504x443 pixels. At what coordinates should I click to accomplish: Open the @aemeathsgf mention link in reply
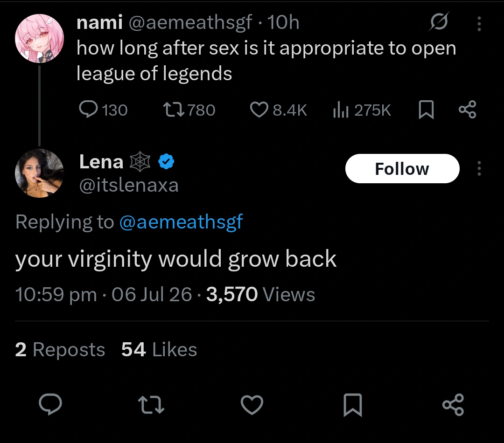pyautogui.click(x=181, y=222)
